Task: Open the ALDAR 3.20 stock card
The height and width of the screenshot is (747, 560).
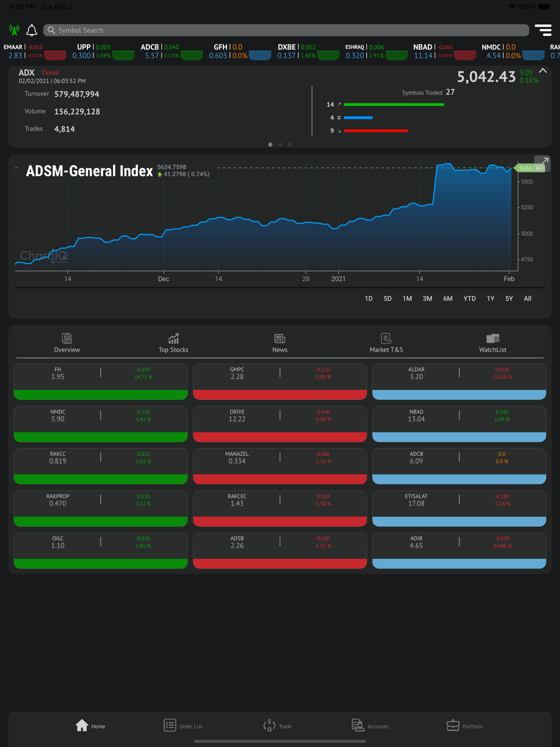Action: pyautogui.click(x=459, y=382)
